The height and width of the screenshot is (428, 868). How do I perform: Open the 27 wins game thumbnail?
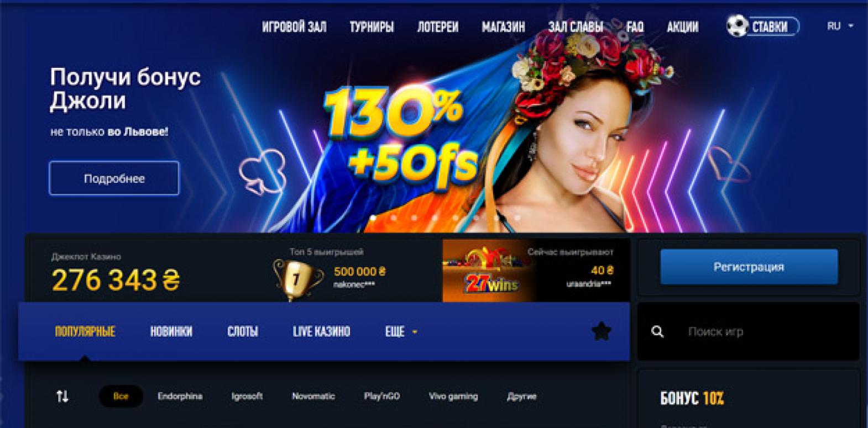(488, 270)
